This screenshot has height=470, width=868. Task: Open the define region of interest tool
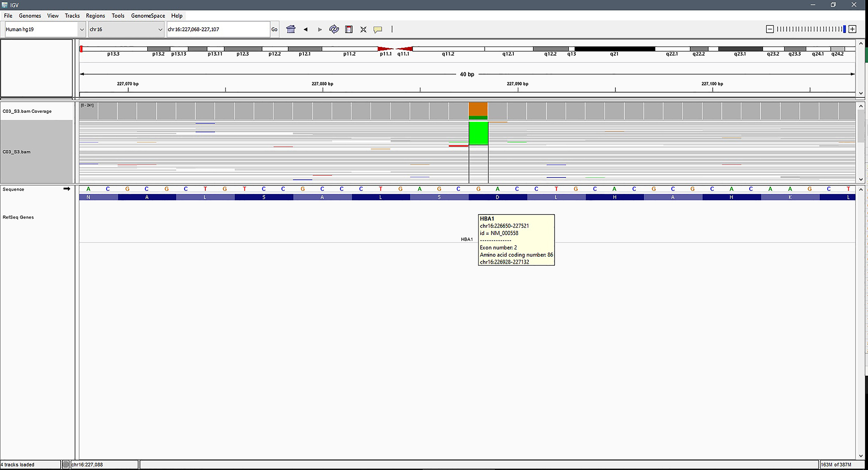click(x=349, y=29)
